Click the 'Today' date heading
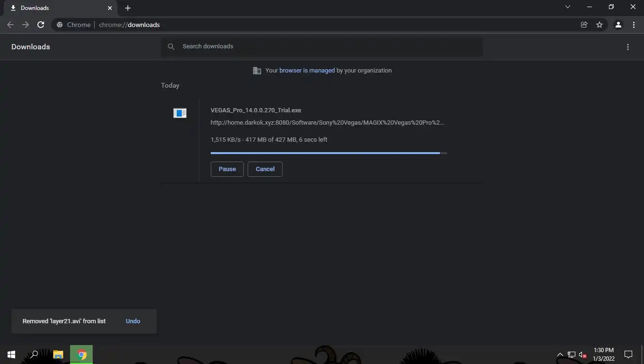The height and width of the screenshot is (364, 644). click(170, 86)
